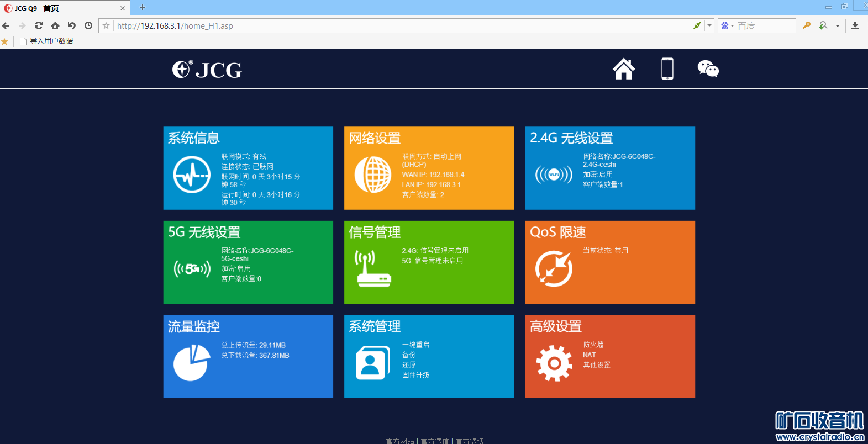Click the WeChat icon in header
The image size is (868, 444).
pyautogui.click(x=708, y=69)
